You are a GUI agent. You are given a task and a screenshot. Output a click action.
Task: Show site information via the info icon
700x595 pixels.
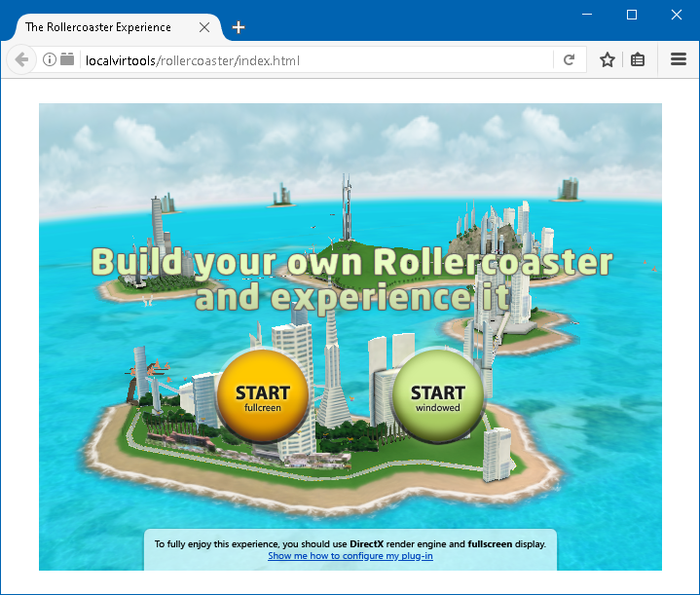point(50,59)
